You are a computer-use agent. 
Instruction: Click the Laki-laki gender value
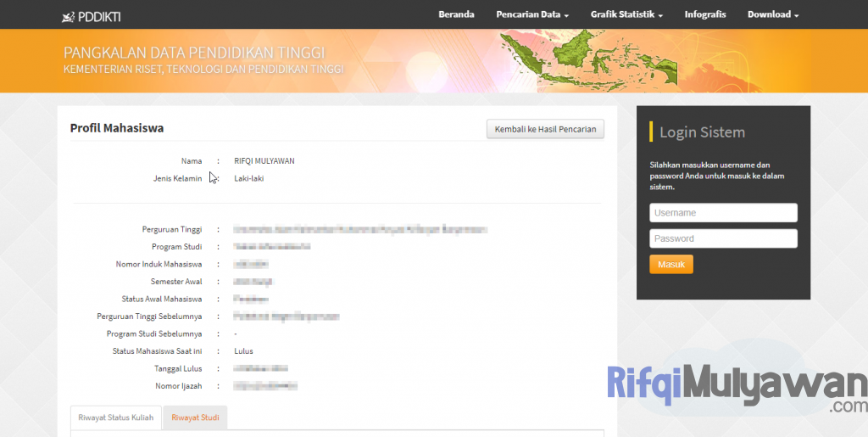(x=248, y=179)
